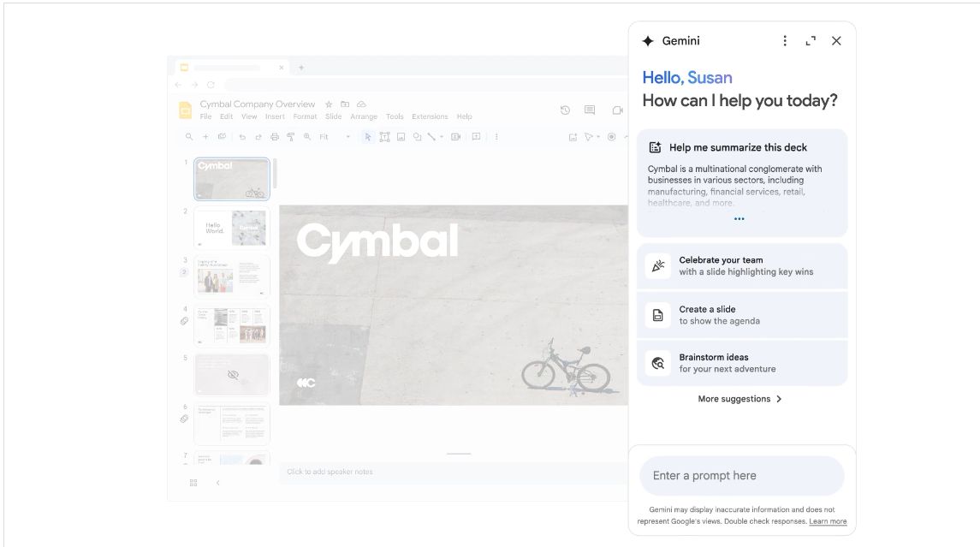Open toolbar overflow three-dot menu
Screen dimensions: 980x547
pos(496,137)
